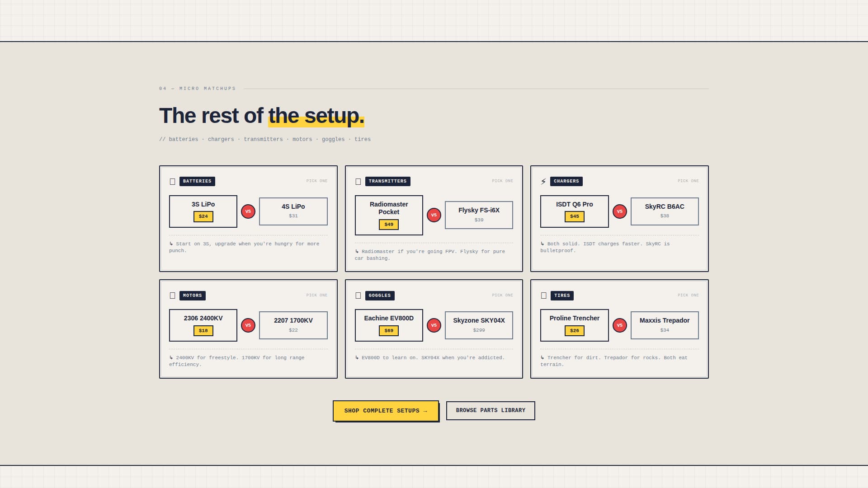The width and height of the screenshot is (868, 488).
Task: Click the TRANSMITTERS category tag
Action: [387, 181]
